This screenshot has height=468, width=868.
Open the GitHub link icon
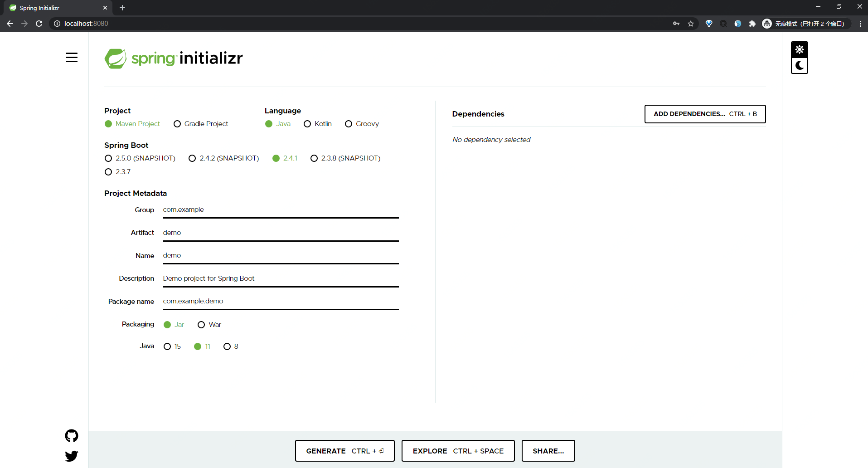click(72, 436)
